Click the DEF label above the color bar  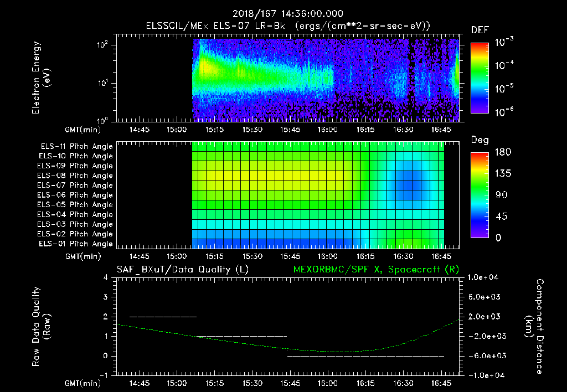(480, 30)
